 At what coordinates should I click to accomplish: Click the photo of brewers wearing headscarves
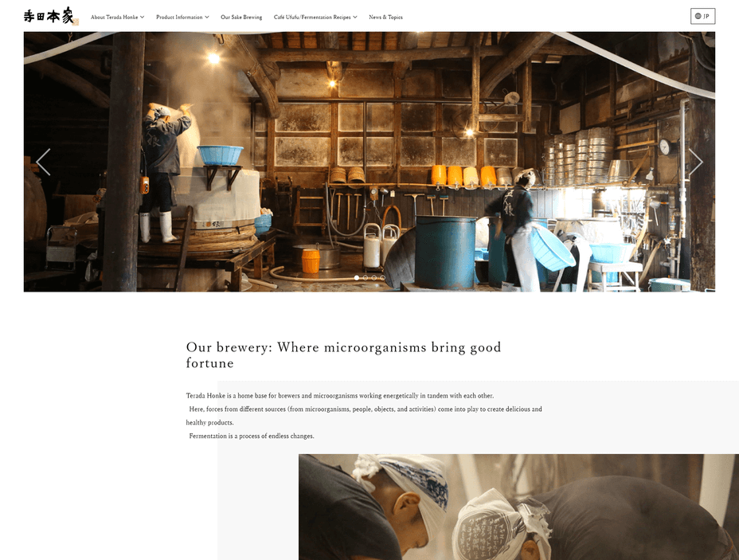(518, 507)
